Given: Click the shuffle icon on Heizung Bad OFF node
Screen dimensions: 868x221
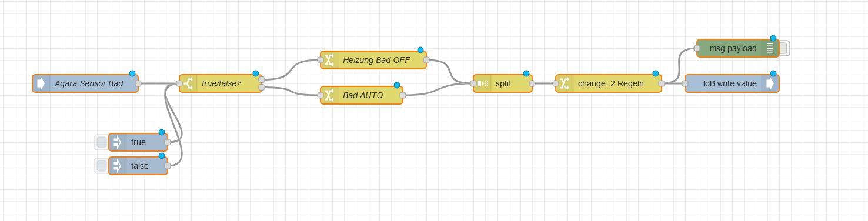Looking at the screenshot, I should pyautogui.click(x=329, y=60).
